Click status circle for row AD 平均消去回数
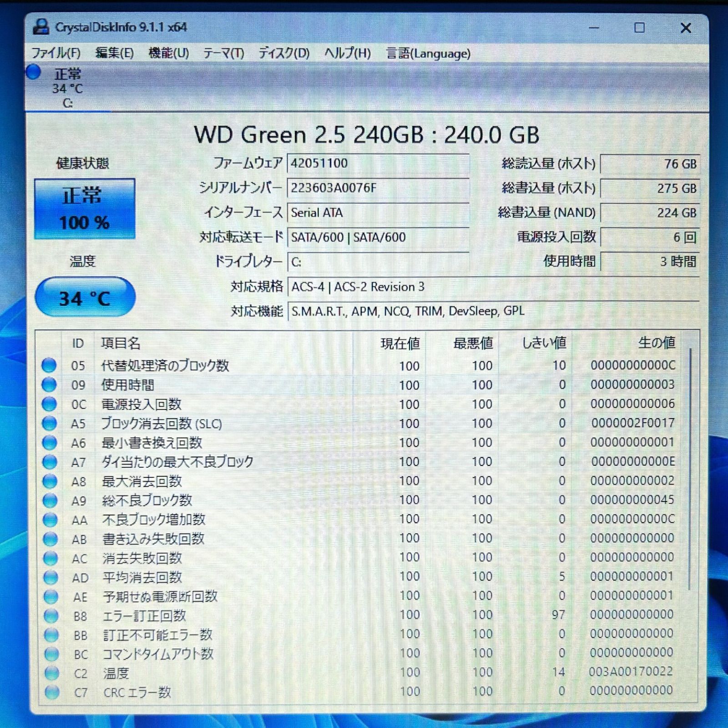 pos(51,577)
